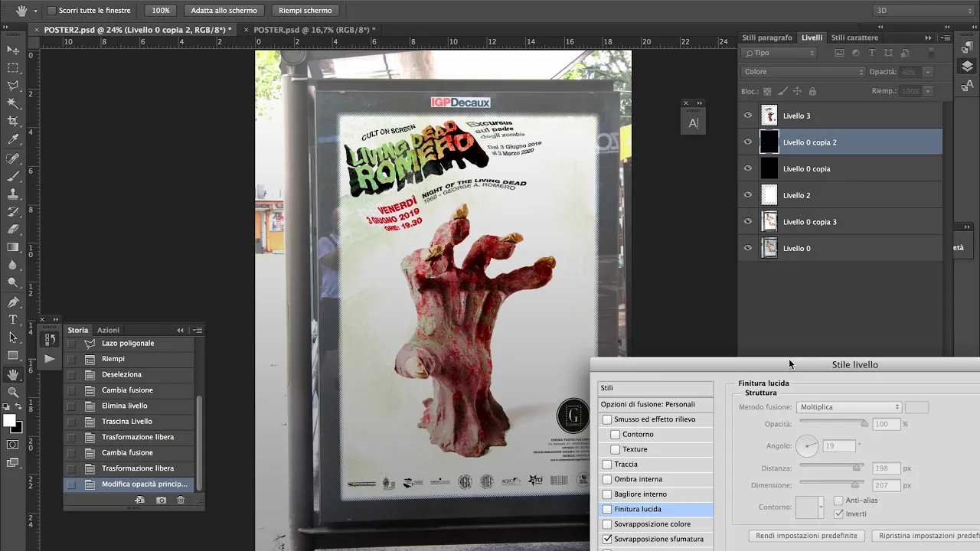The width and height of the screenshot is (980, 551).
Task: Select the Move tool
Action: 13,50
